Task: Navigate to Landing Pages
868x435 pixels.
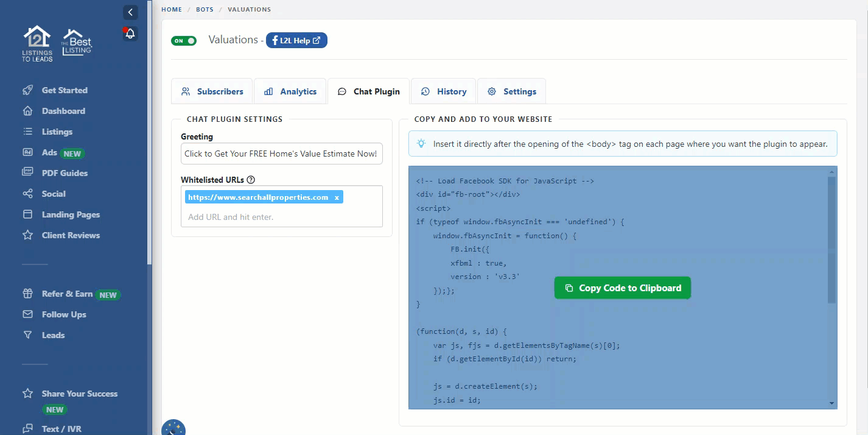Action: click(x=69, y=214)
